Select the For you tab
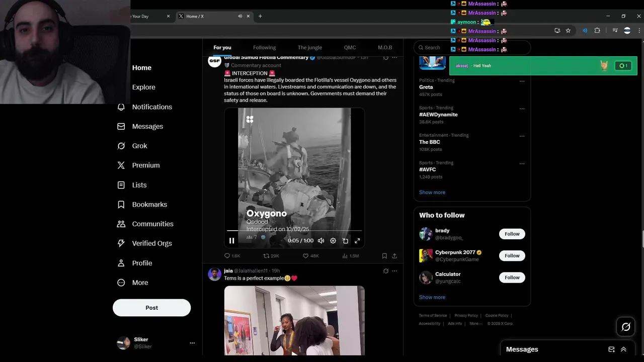The width and height of the screenshot is (644, 362). point(222,48)
